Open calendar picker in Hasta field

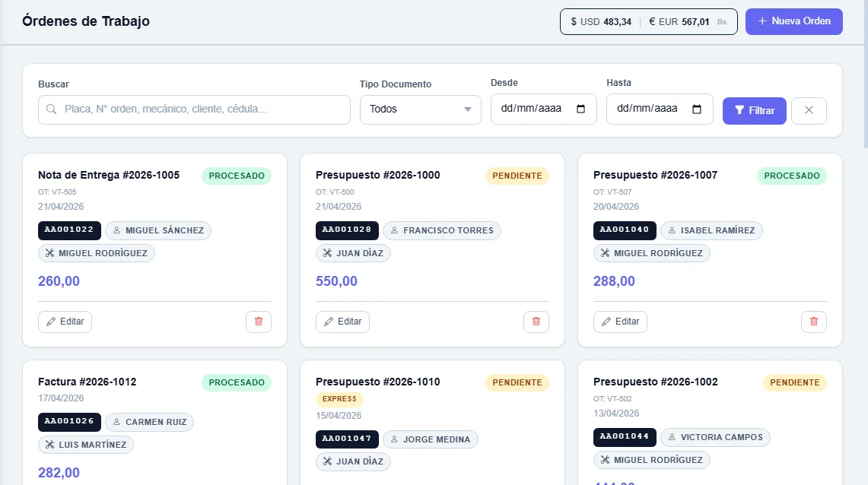697,109
